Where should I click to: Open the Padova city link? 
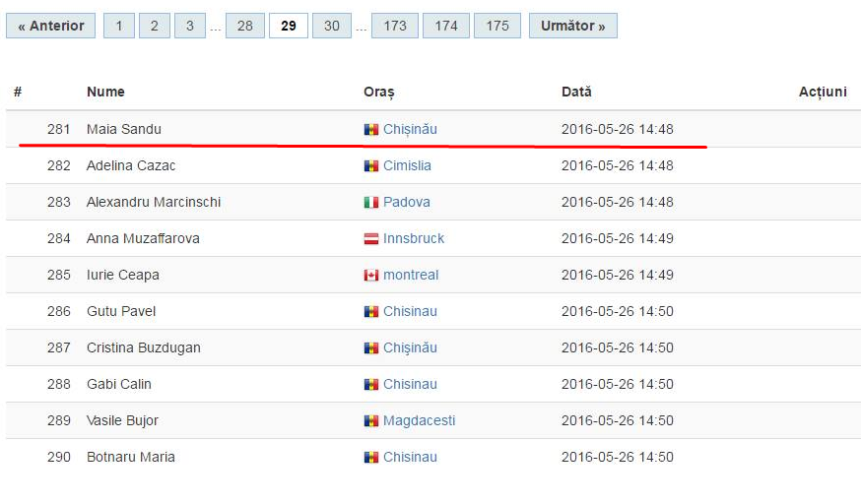click(x=406, y=203)
